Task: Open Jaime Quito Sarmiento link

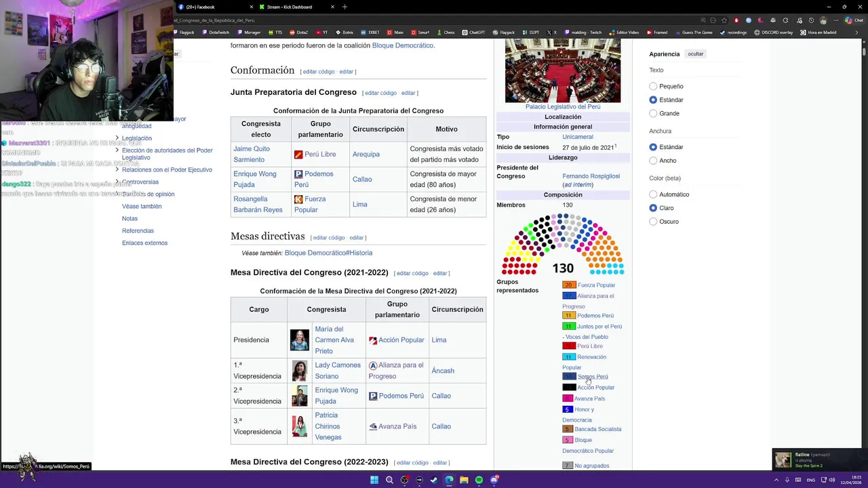Action: click(x=252, y=154)
